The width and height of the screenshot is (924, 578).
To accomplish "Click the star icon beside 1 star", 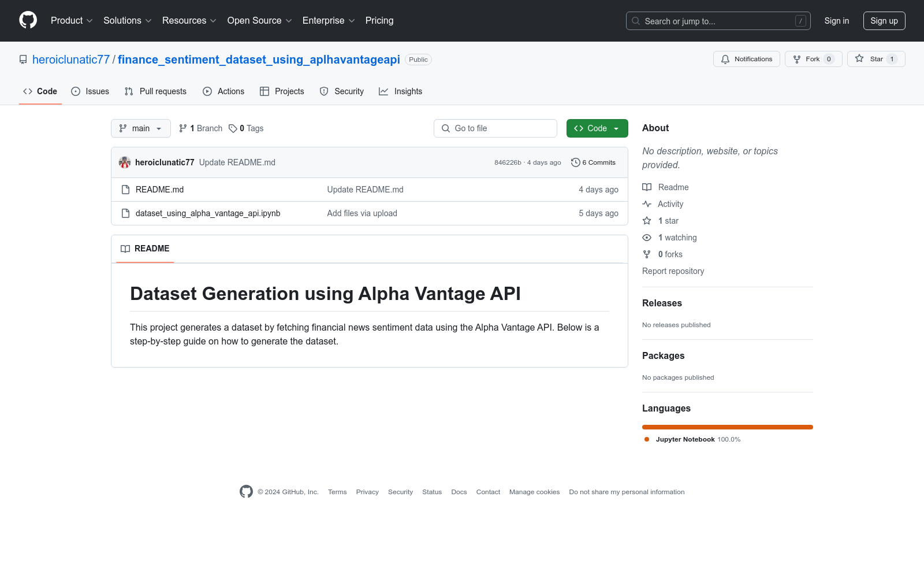I will (647, 221).
